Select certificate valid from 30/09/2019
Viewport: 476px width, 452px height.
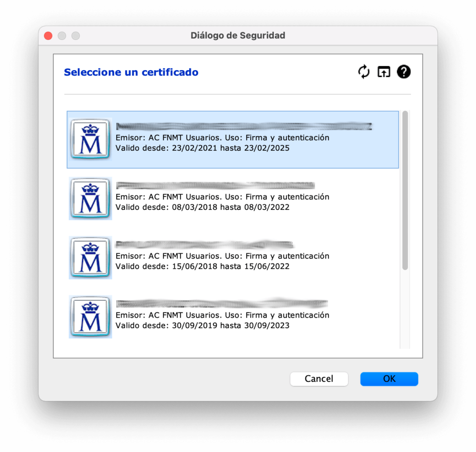[233, 317]
